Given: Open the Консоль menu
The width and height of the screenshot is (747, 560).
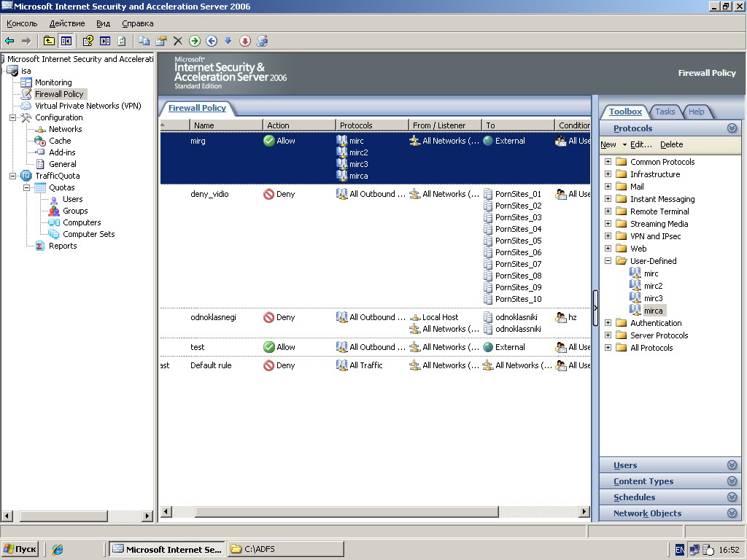Looking at the screenshot, I should click(22, 23).
